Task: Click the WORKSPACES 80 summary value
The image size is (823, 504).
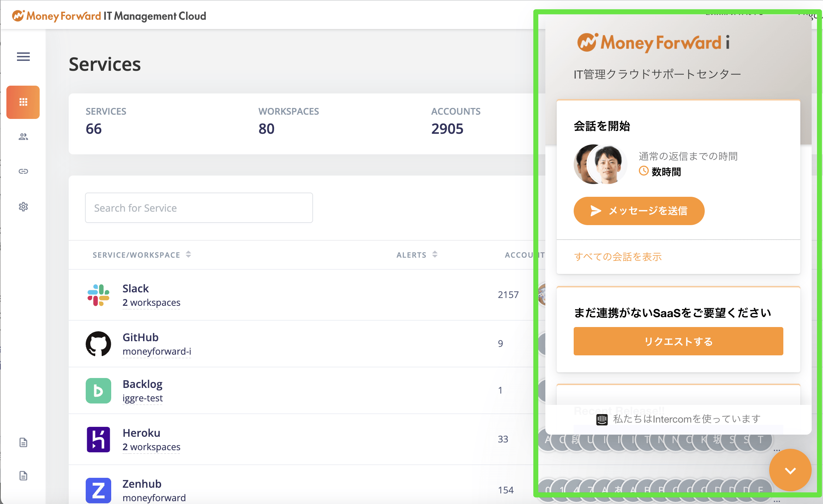Action: click(266, 128)
